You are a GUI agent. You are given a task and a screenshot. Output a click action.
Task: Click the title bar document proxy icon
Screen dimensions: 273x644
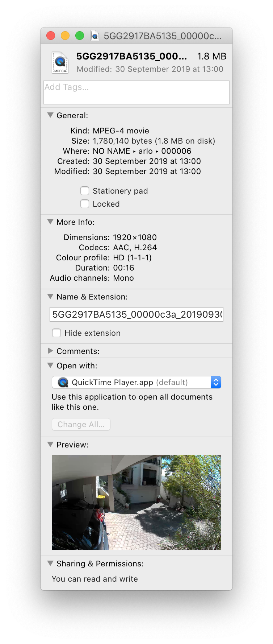pos(94,36)
